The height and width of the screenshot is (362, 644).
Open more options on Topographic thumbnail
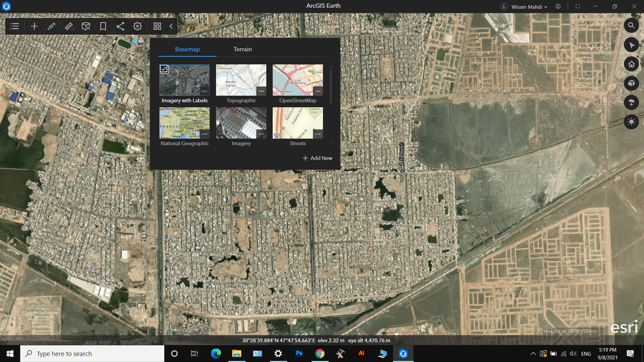pos(261,91)
